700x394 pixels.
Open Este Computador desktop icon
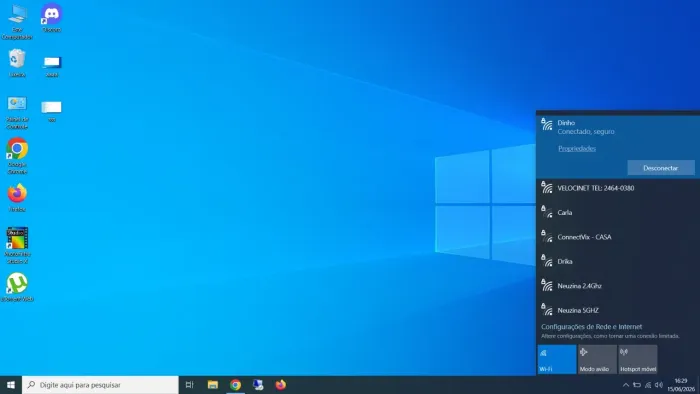[17, 21]
